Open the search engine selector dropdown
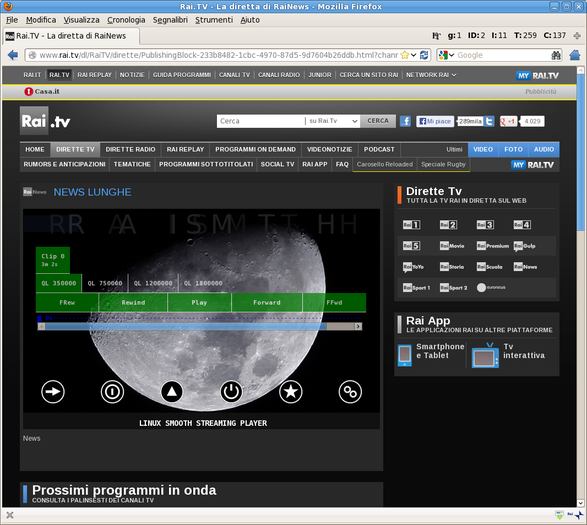The image size is (587, 525). tap(446, 55)
